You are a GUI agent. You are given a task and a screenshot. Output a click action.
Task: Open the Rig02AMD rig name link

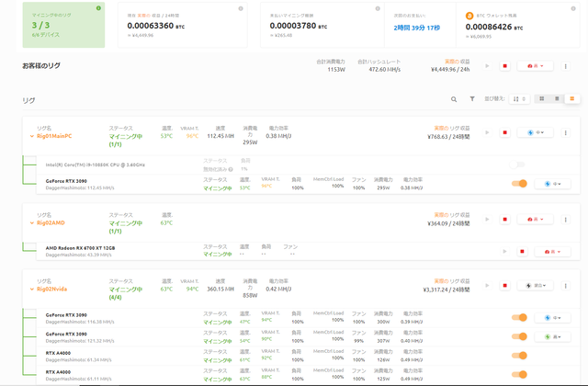pos(51,222)
